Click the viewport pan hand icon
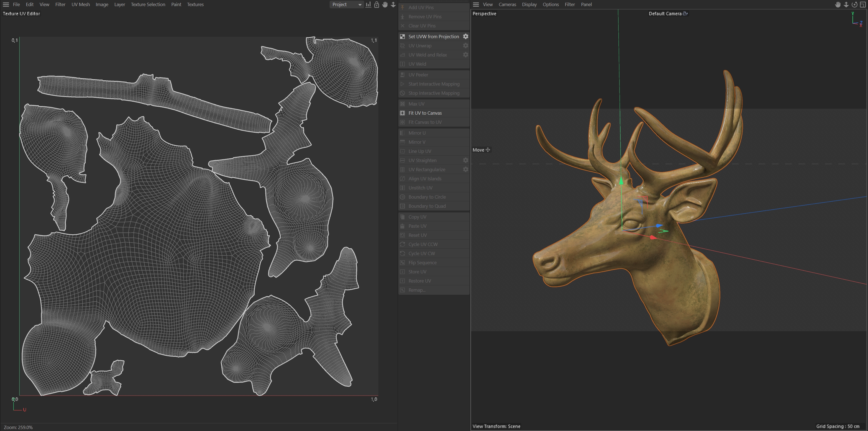 pos(838,4)
